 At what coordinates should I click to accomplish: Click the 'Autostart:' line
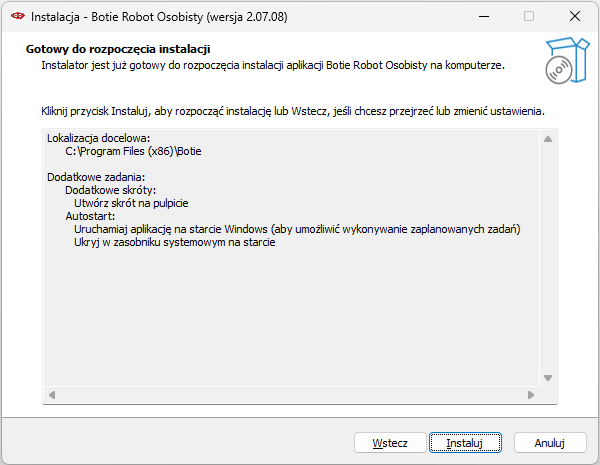(x=90, y=216)
